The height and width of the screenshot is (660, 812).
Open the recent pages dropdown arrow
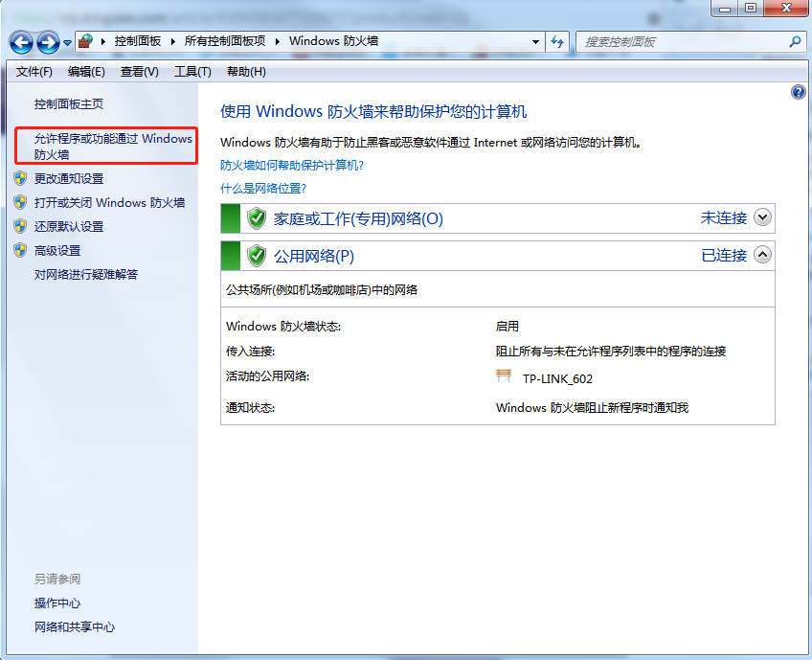click(x=67, y=43)
